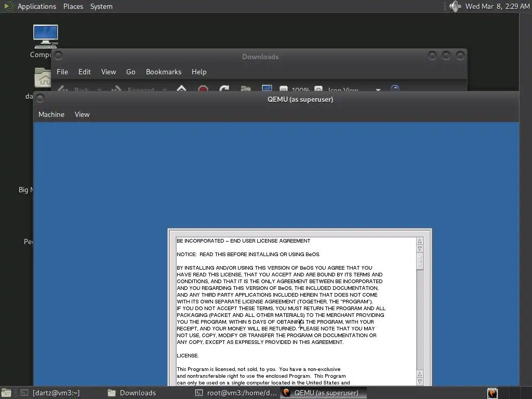This screenshot has height=399, width=532.
Task: Click the 100% zoom level in Downloads toolbar
Action: pos(300,89)
